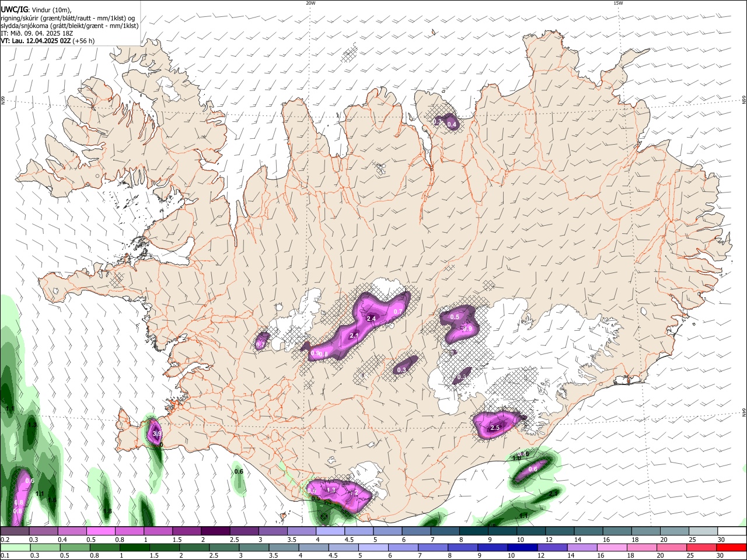The image size is (747, 560).
Task: Click the 2.1 snowfall value on the map
Action: (x=354, y=336)
